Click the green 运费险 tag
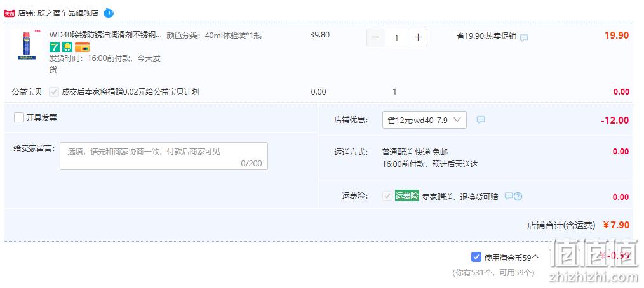Viewport: 644px width, 288px height. 406,195
